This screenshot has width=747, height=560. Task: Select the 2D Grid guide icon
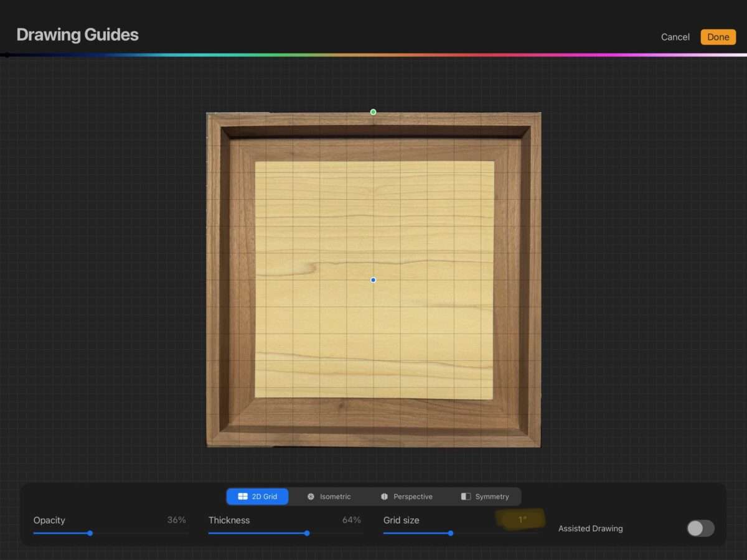[243, 497]
